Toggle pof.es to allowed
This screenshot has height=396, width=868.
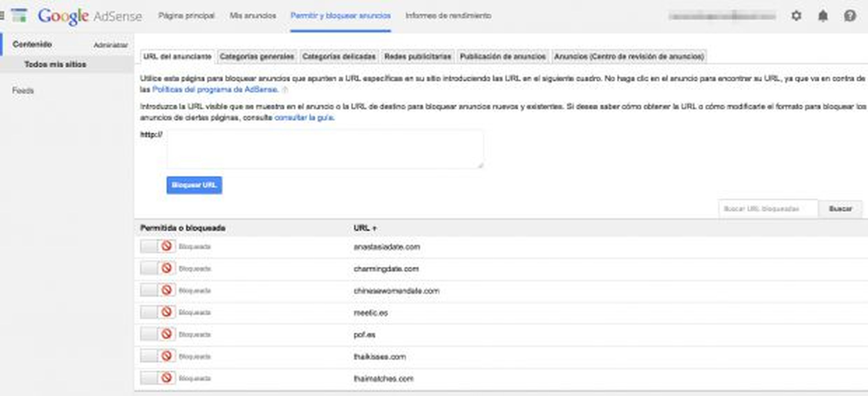pos(149,334)
